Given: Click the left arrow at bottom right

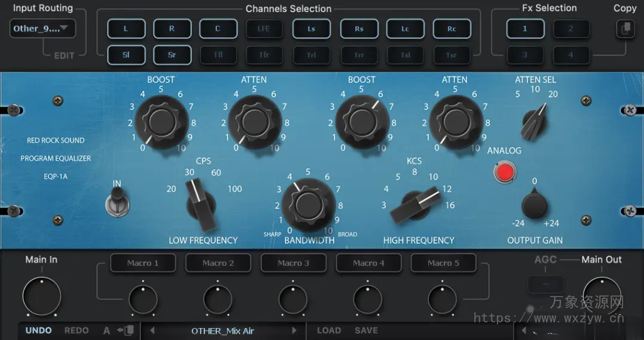Looking at the screenshot, I should (x=524, y=331).
